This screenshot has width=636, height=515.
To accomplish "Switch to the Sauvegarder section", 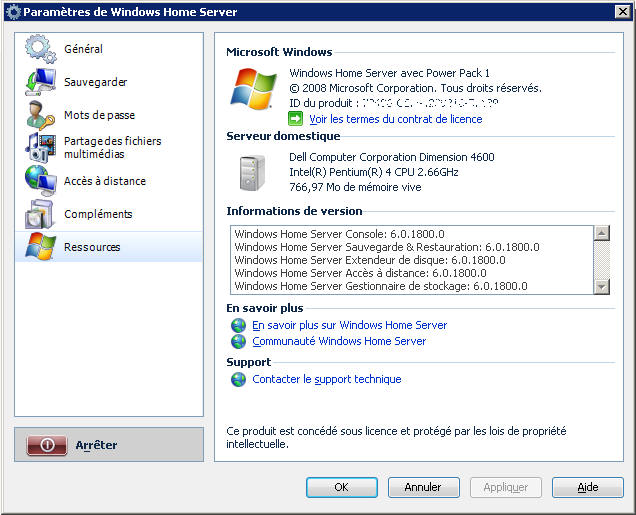I will pos(109,82).
